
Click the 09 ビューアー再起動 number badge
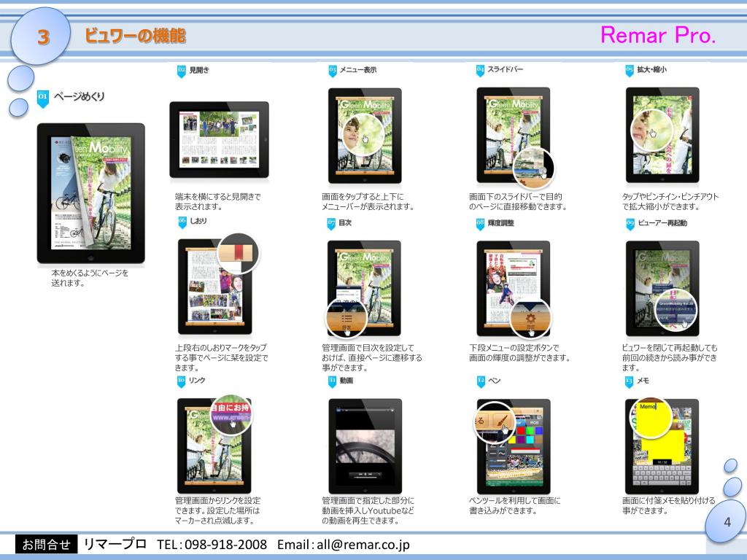coord(630,224)
